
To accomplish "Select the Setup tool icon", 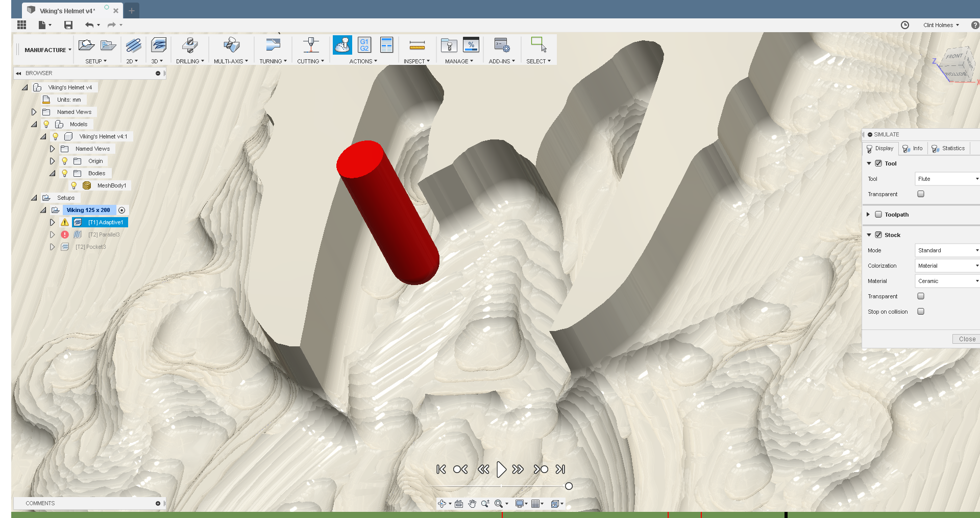I will 86,45.
